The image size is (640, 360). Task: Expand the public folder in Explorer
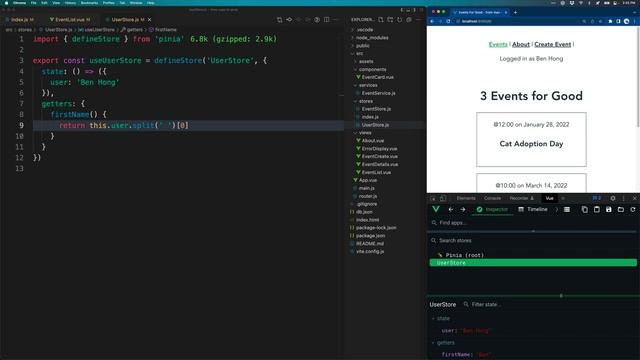362,46
